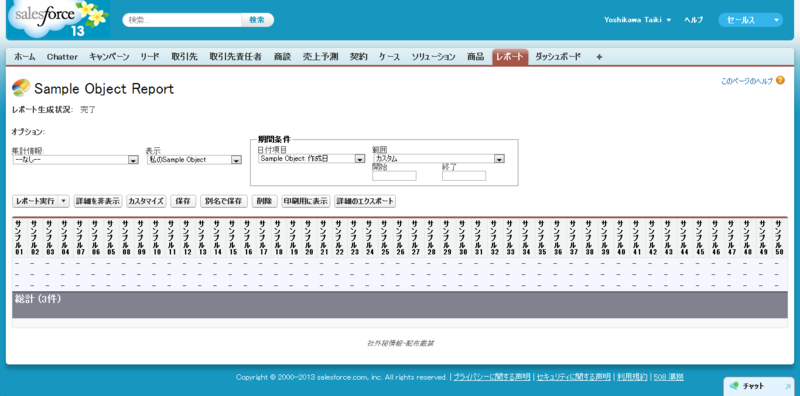
Task: Click the 詳細のエクスポート button
Action: coord(365,201)
